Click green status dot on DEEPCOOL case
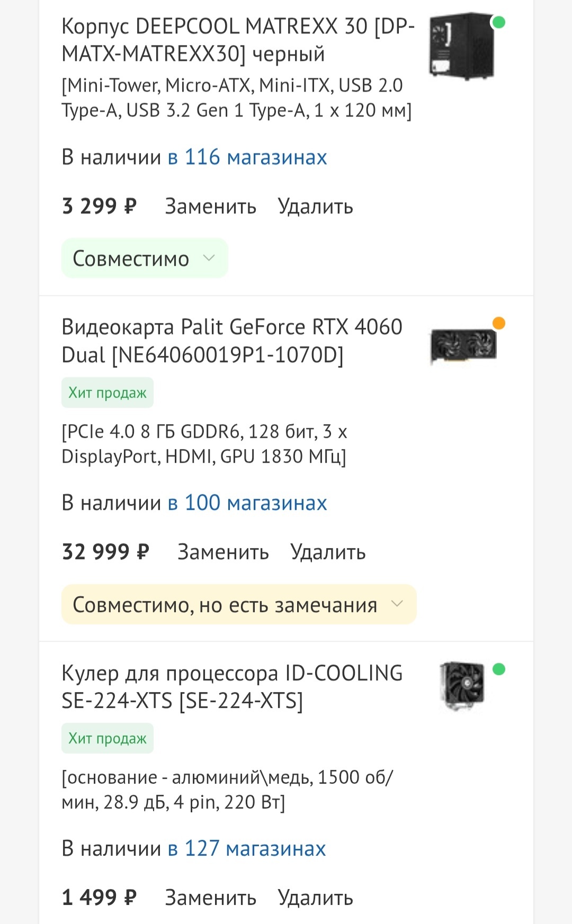Viewport: 572px width, 924px height. pos(498,22)
